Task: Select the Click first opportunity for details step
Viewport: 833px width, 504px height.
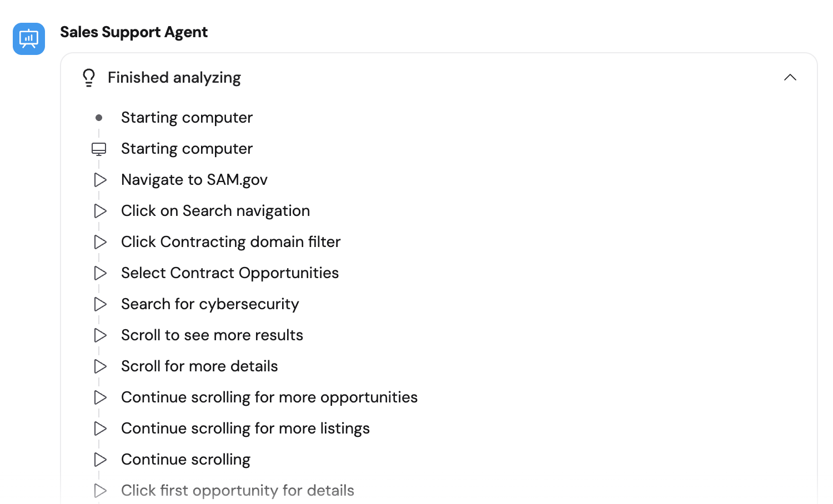Action: [x=237, y=490]
